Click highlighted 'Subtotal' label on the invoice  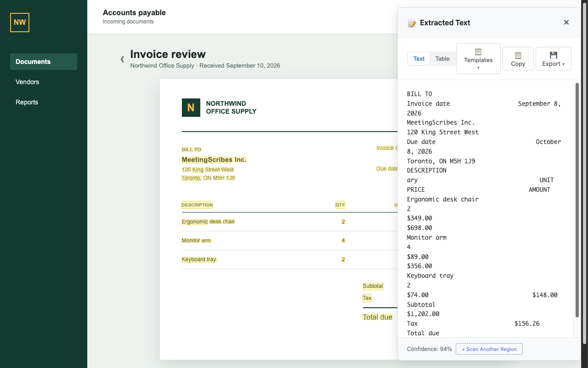coord(373,286)
